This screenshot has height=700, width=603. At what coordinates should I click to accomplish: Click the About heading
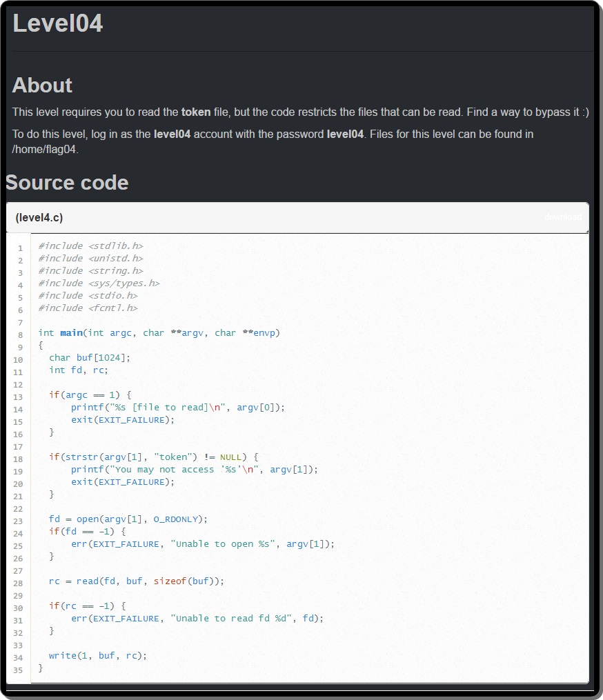click(x=42, y=86)
